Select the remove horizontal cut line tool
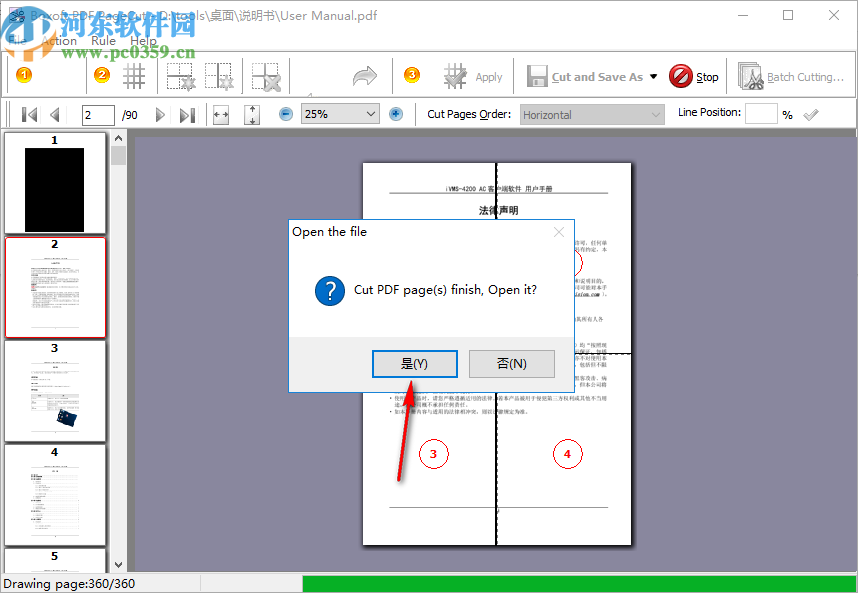The height and width of the screenshot is (593, 858). point(178,76)
